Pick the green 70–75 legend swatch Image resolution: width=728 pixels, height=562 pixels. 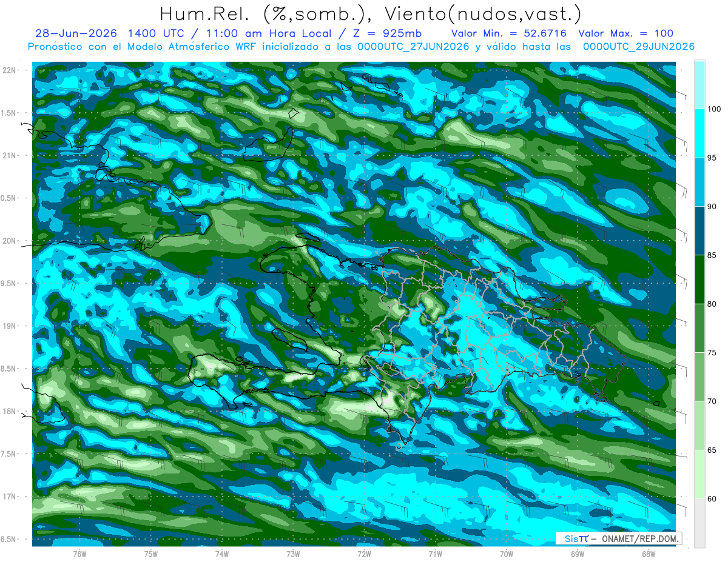click(x=699, y=377)
